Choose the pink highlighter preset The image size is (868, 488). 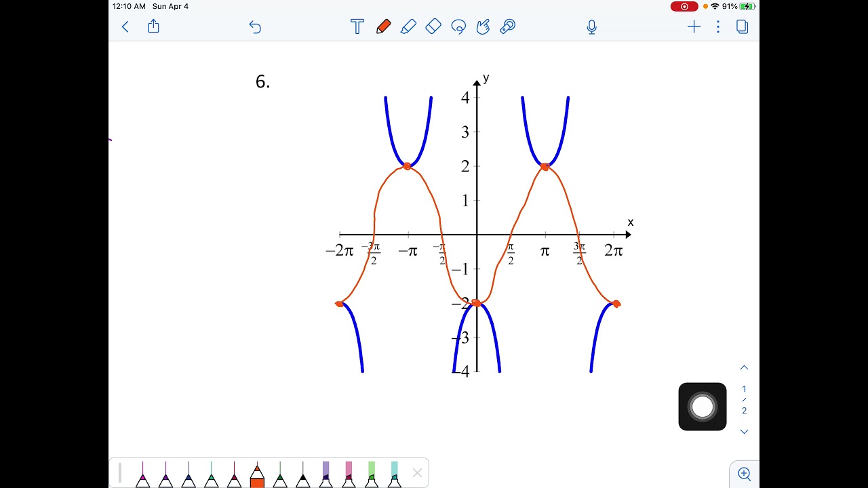tap(349, 474)
